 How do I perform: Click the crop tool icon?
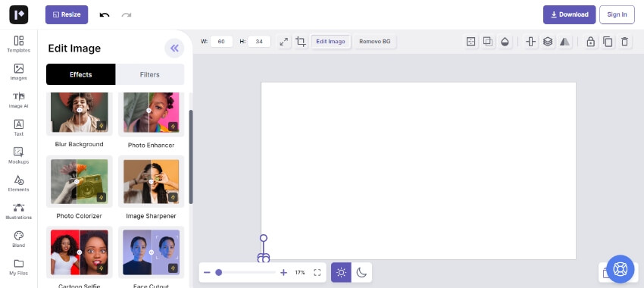[x=301, y=42]
